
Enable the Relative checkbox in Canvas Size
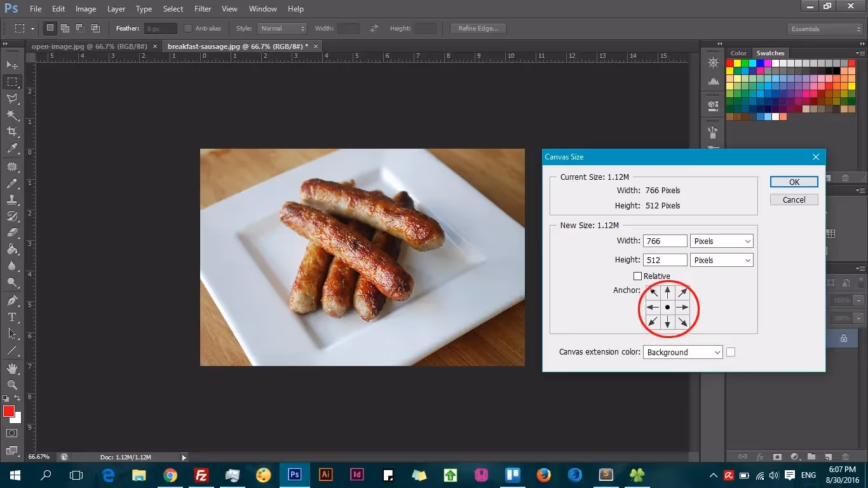pyautogui.click(x=638, y=276)
